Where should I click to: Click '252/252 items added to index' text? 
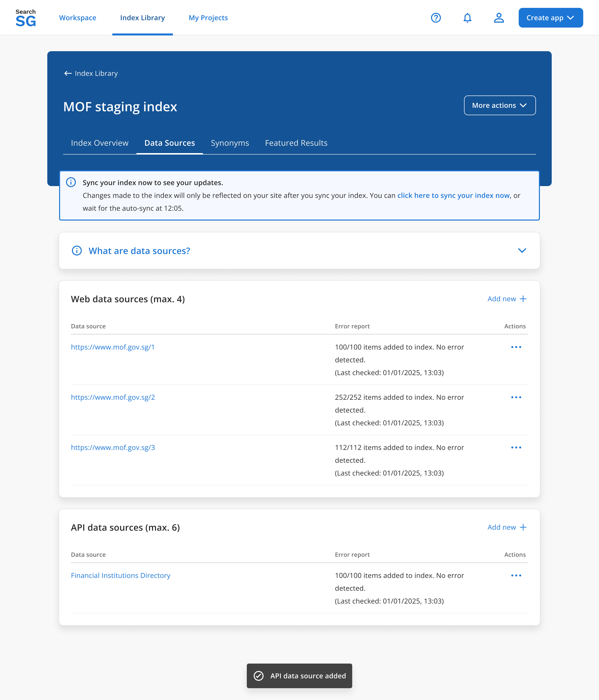(384, 397)
